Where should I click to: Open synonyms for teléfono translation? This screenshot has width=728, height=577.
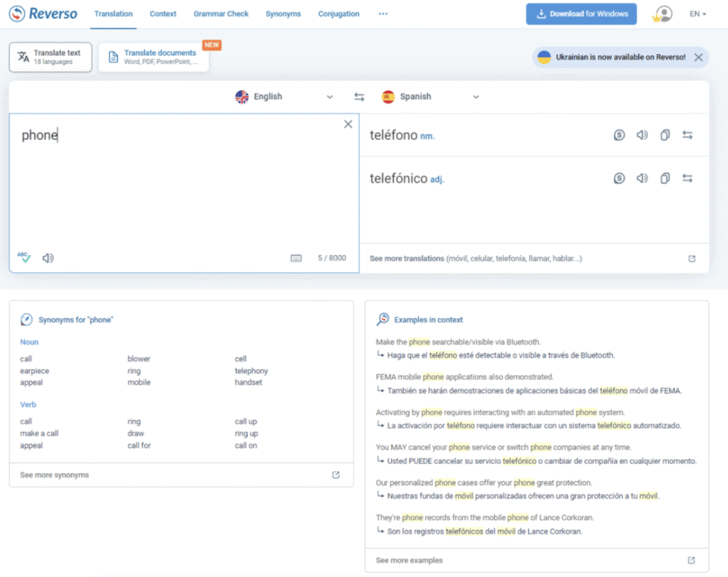tap(619, 135)
